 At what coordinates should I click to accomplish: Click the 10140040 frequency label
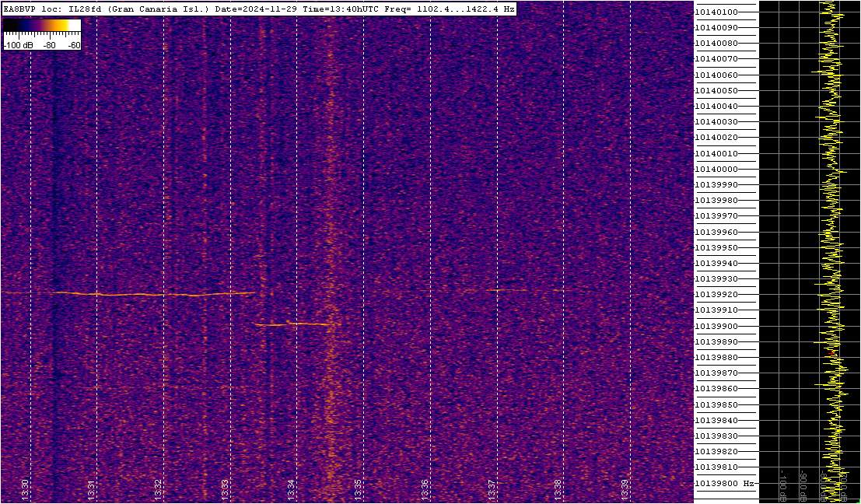[x=716, y=106]
